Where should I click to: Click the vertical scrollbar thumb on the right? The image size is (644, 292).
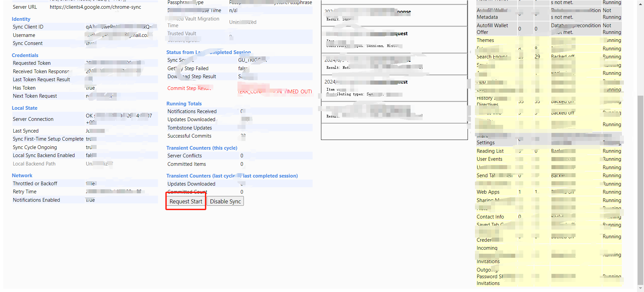tap(640, 190)
